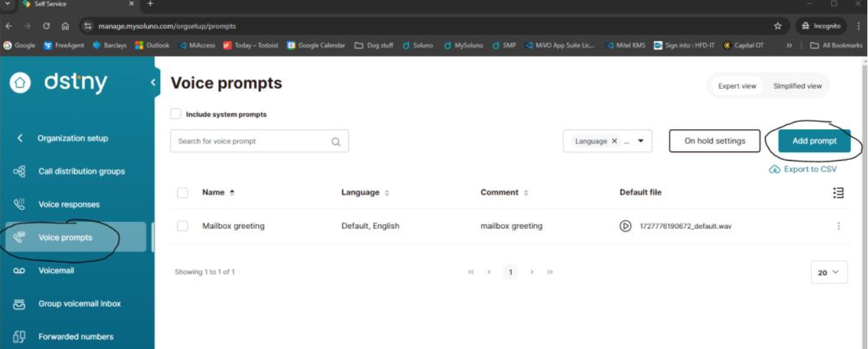The width and height of the screenshot is (868, 349).
Task: Open Mailbox greeting row three-dot menu
Action: (838, 226)
